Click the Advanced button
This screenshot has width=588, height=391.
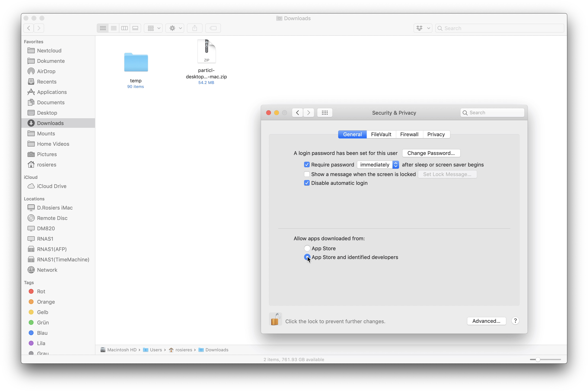pos(486,321)
